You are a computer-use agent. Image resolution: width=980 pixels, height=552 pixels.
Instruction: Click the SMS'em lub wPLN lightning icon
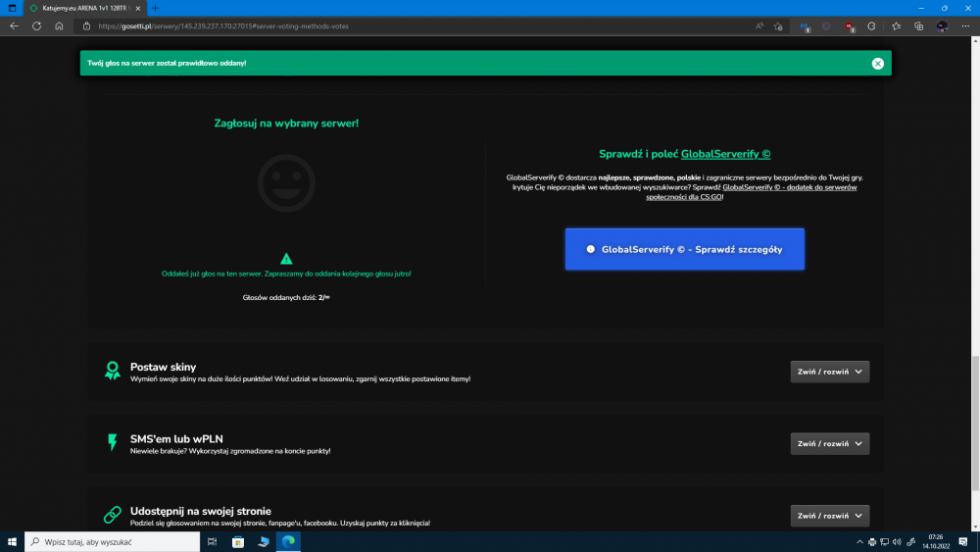[x=113, y=442]
